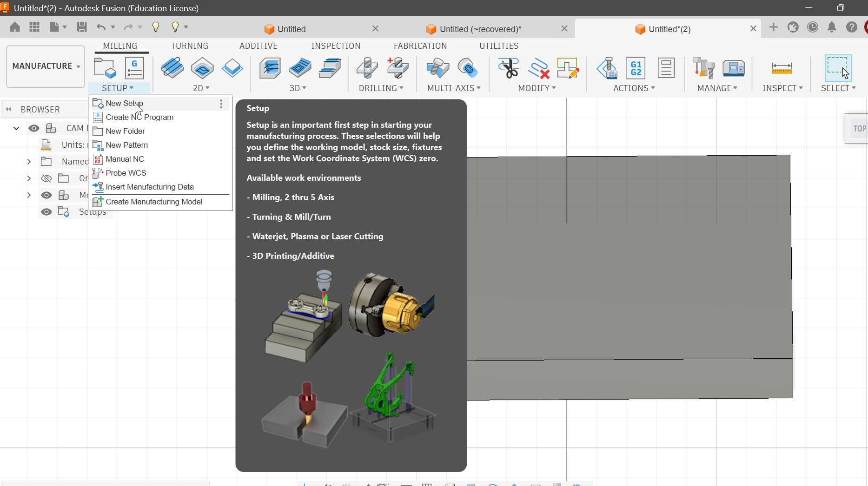
Task: Open the File menu icon
Action: coord(55,27)
